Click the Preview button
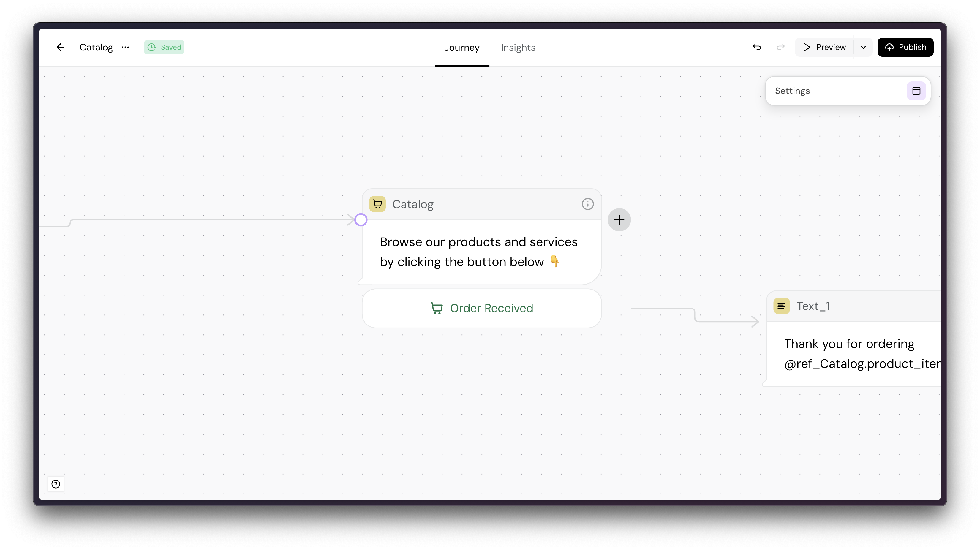The height and width of the screenshot is (550, 980). (824, 47)
